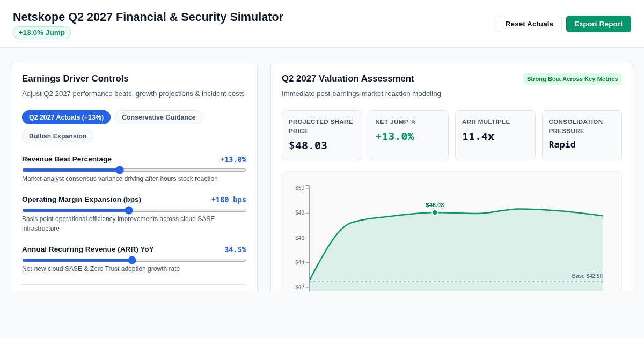The image size is (644, 338).
Task: Select the Q2 2027 Actuals (+13%) preset
Action: pyautogui.click(x=66, y=117)
